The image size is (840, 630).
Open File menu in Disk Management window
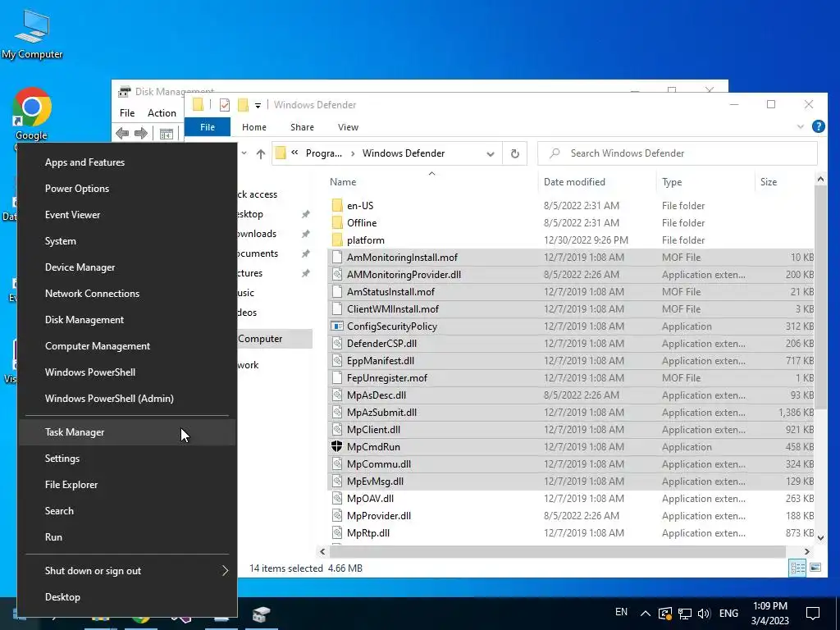click(x=127, y=113)
